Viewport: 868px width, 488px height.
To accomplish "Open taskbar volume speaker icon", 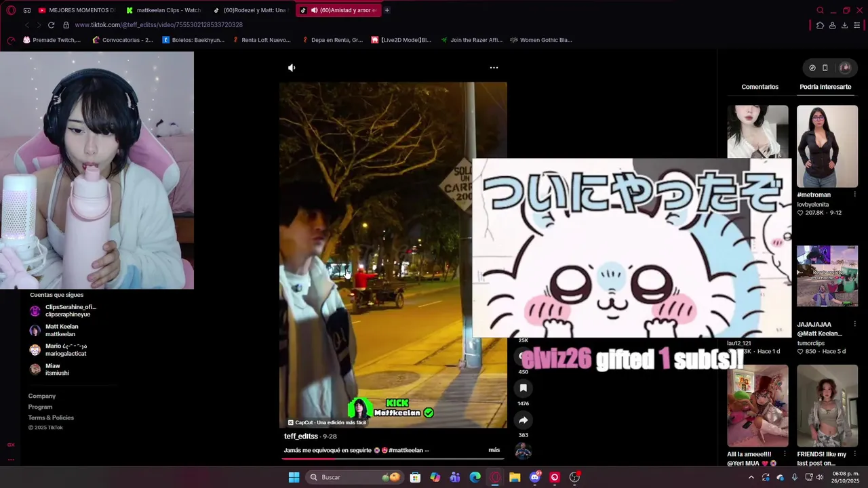I will [819, 477].
